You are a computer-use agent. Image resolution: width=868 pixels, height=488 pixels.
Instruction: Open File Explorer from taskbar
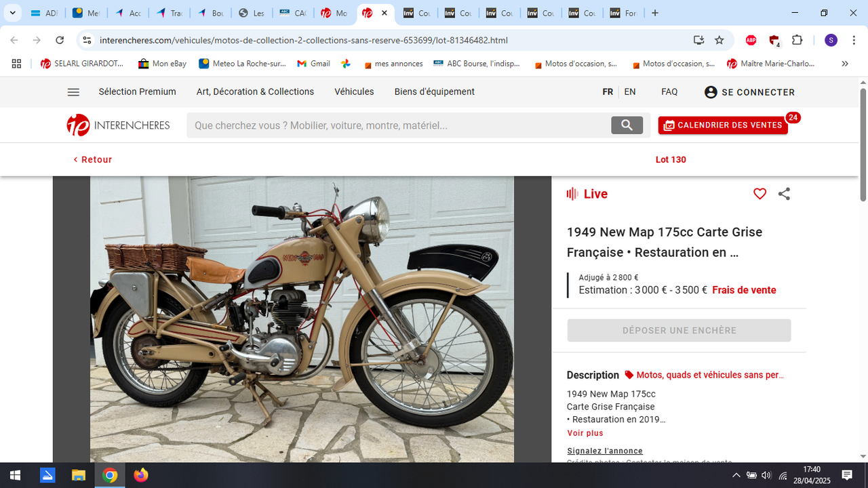click(78, 475)
